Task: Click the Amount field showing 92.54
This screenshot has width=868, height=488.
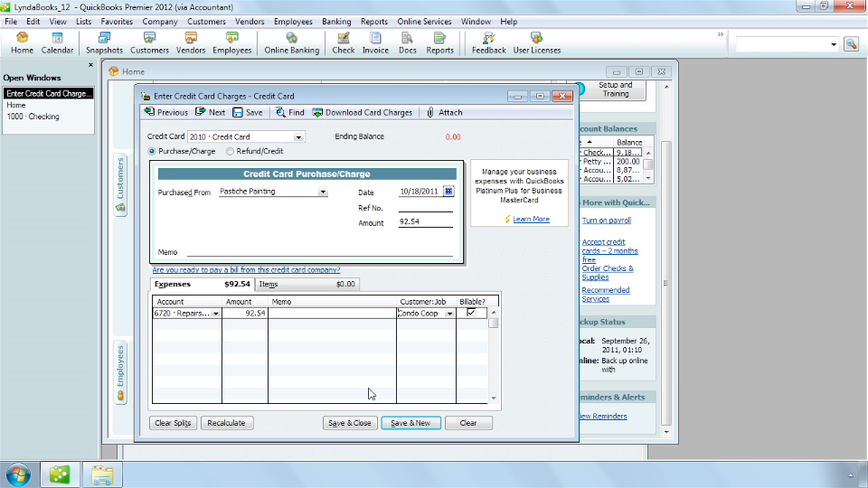Action: (x=425, y=222)
